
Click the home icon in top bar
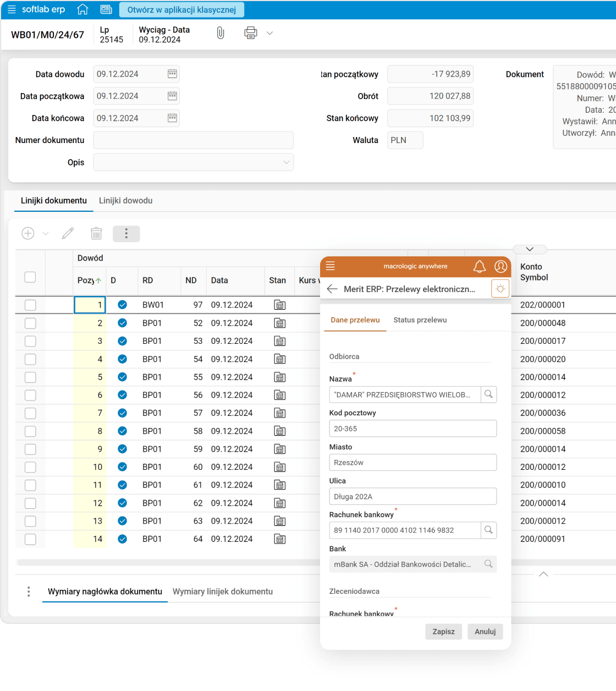(x=82, y=9)
